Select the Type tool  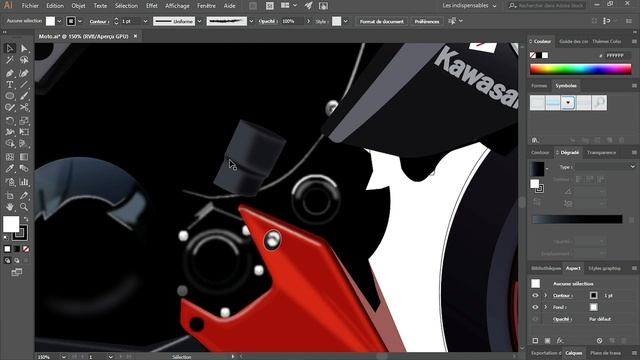click(10, 85)
